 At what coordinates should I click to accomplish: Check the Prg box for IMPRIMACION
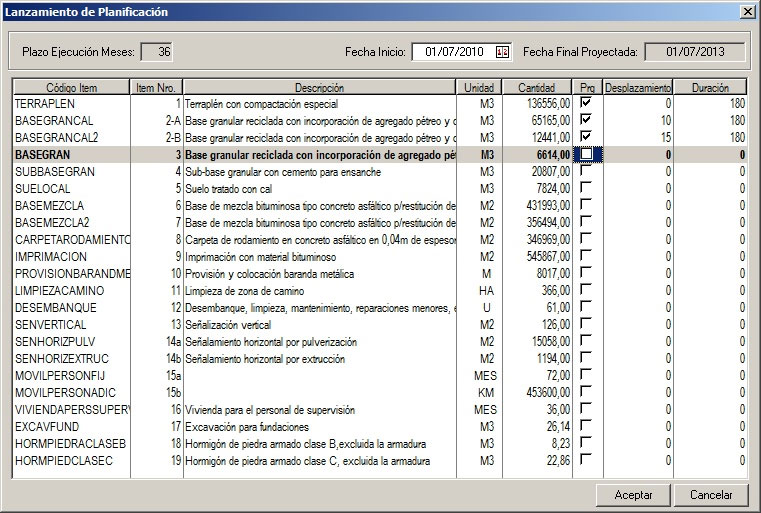click(x=586, y=256)
